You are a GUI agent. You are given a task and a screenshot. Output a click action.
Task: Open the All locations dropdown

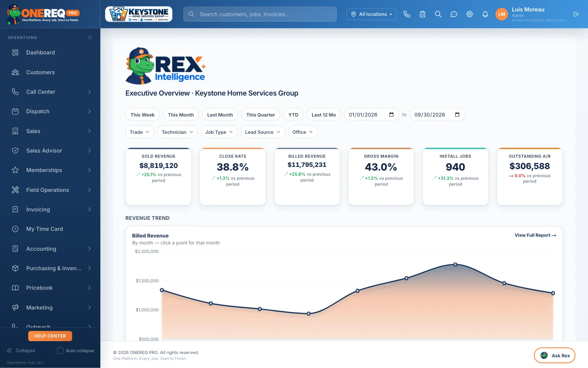(x=371, y=14)
